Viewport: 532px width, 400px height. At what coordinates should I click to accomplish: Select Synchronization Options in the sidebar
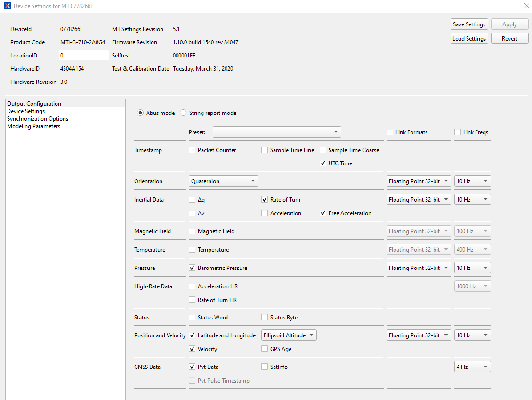(x=38, y=118)
